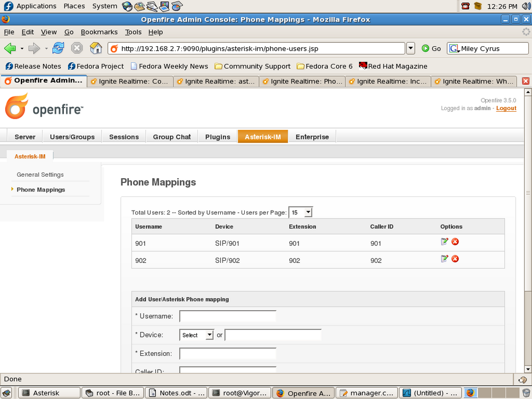The image size is (532, 399).
Task: Focus the Username input field
Action: coord(228,316)
